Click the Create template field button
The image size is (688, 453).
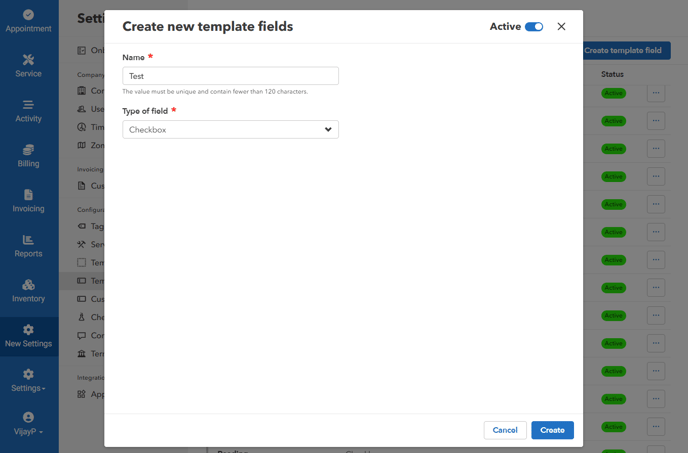[x=627, y=50]
